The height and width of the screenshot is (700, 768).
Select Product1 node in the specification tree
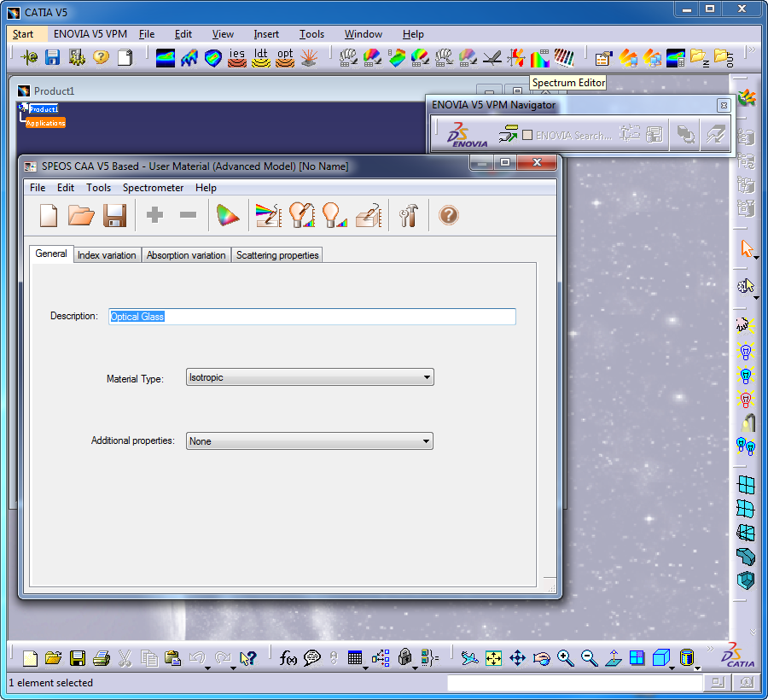point(44,108)
